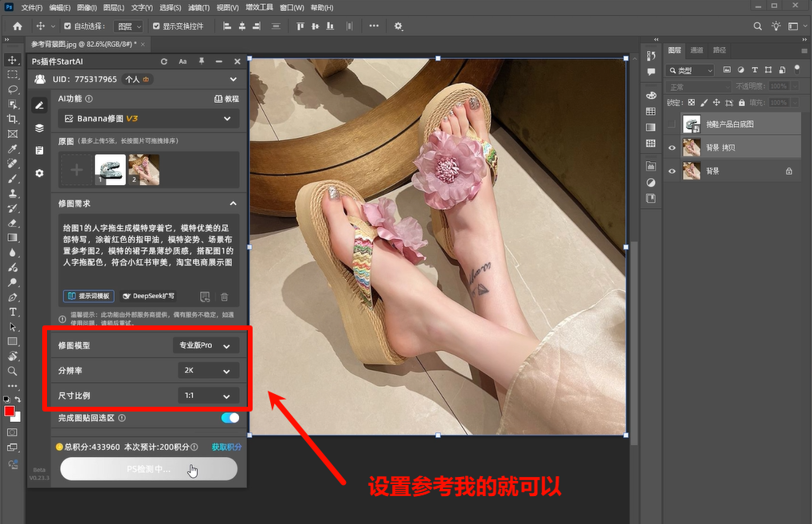This screenshot has height=524, width=812.
Task: Switch to the 通道 tab
Action: pos(696,49)
